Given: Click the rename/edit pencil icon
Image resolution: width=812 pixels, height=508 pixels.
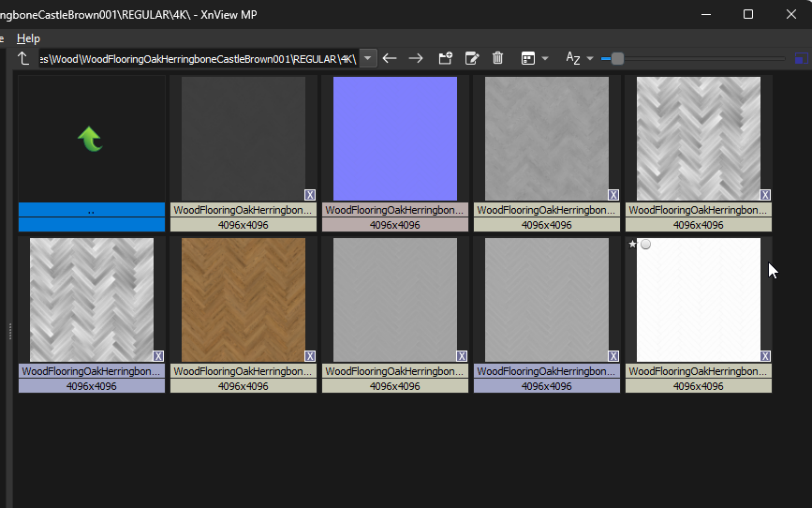Looking at the screenshot, I should 472,58.
